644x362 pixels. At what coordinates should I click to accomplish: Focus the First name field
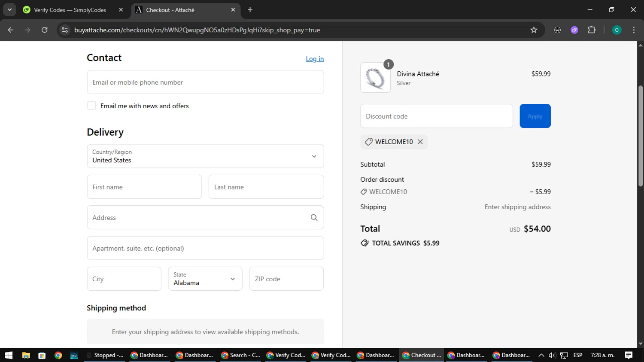tap(144, 187)
